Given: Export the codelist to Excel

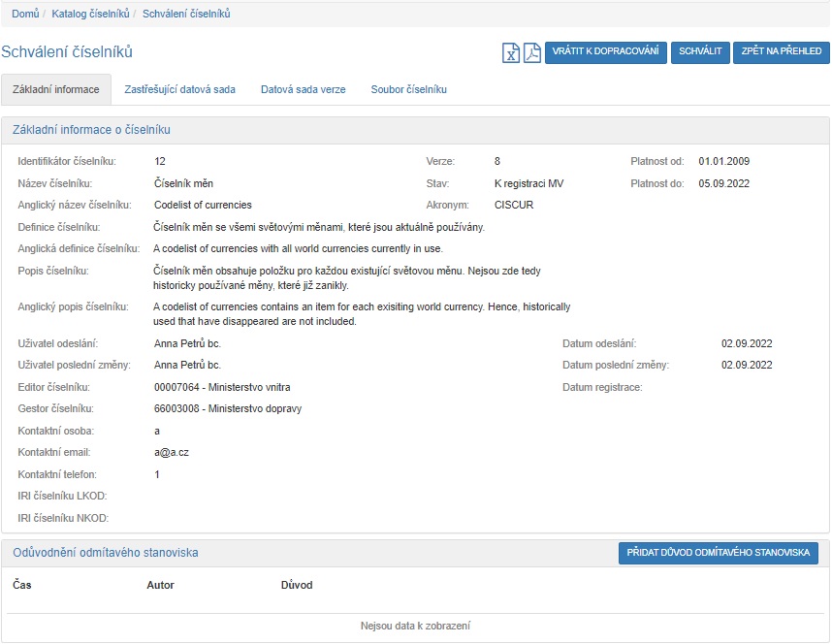Looking at the screenshot, I should [x=511, y=52].
